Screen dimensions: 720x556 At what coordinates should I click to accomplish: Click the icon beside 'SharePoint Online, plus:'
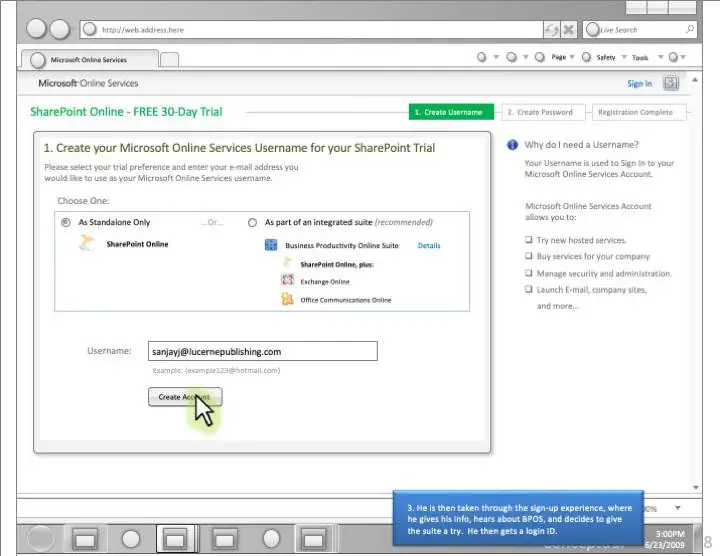287,262
